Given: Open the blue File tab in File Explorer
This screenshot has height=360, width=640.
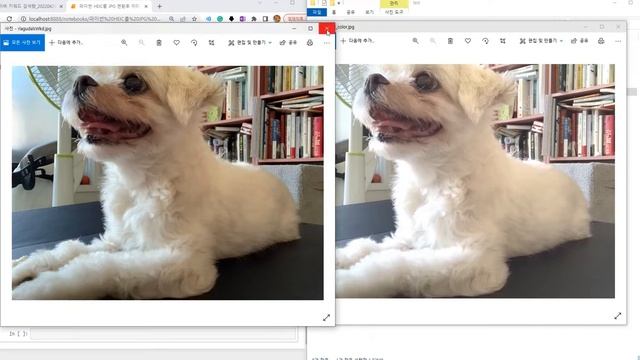Looking at the screenshot, I should point(317,12).
